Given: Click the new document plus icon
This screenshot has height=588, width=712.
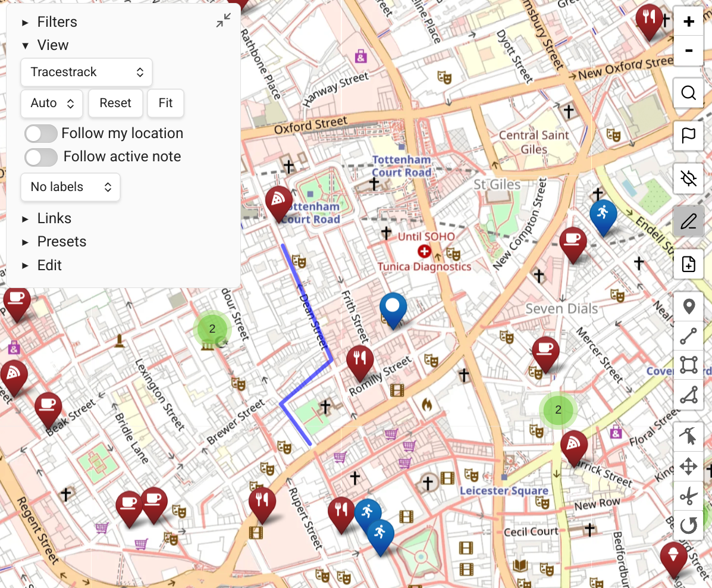Looking at the screenshot, I should pyautogui.click(x=688, y=264).
